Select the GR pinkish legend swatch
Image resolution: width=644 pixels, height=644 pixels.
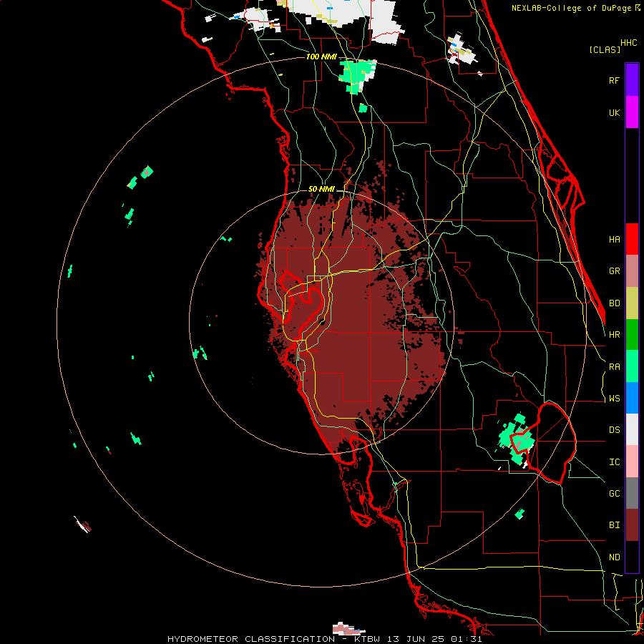pyautogui.click(x=632, y=271)
